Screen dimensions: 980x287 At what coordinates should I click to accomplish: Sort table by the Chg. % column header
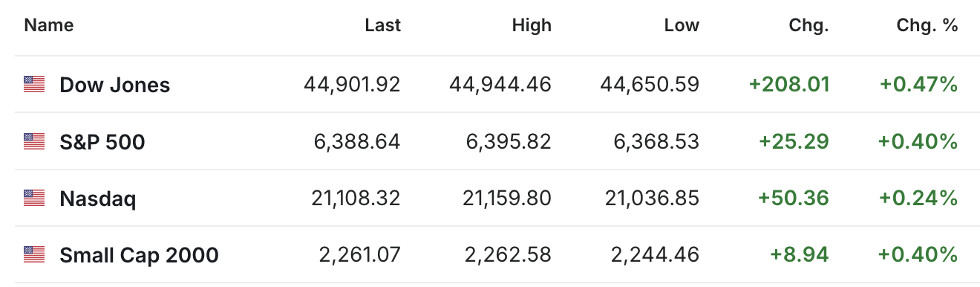click(x=927, y=25)
